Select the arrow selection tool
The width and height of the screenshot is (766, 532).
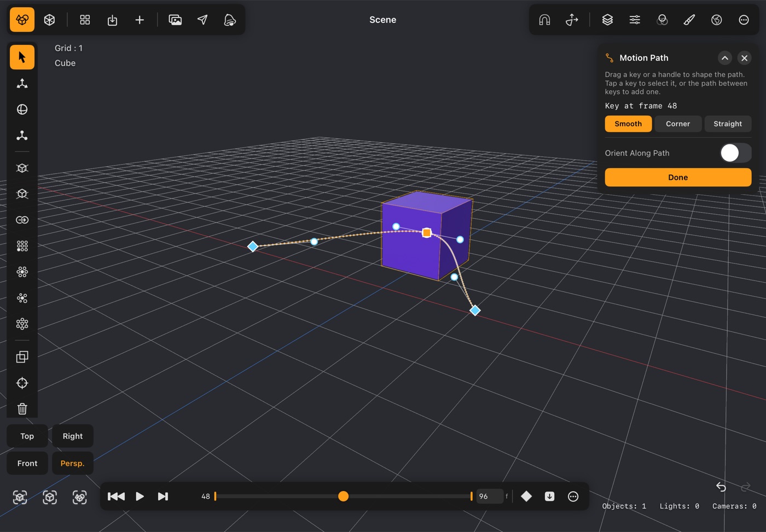click(22, 57)
